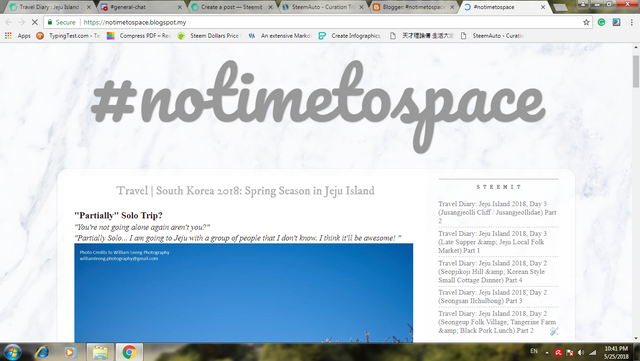This screenshot has height=361, width=640.
Task: Open the SteemAuto - Curation bookmark
Action: 492,36
